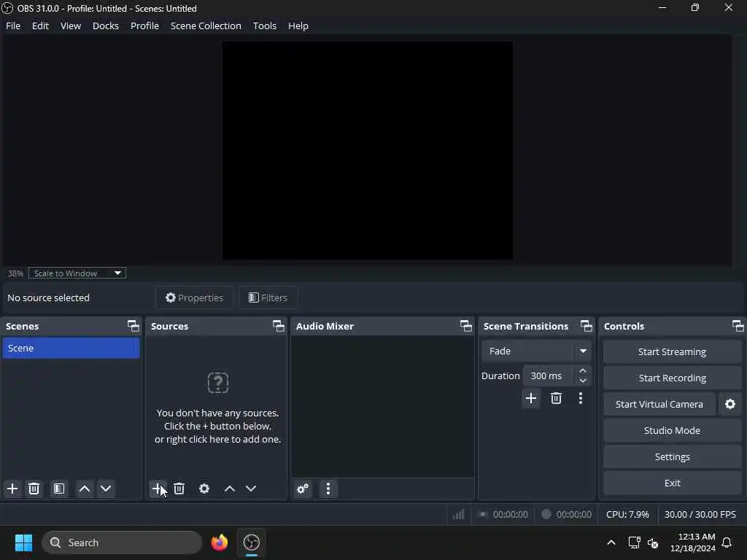Open the Edit menu
The width and height of the screenshot is (747, 560).
click(41, 26)
